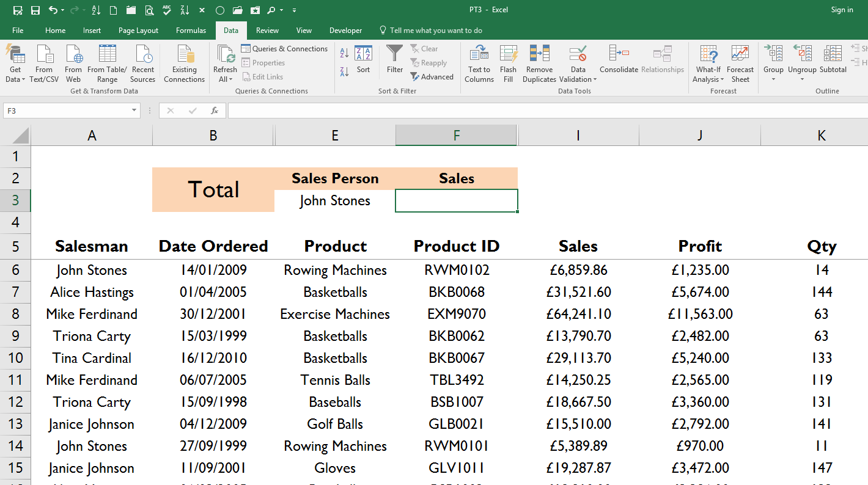This screenshot has width=868, height=485.
Task: Select cell containing John Stones sales person
Action: click(335, 200)
